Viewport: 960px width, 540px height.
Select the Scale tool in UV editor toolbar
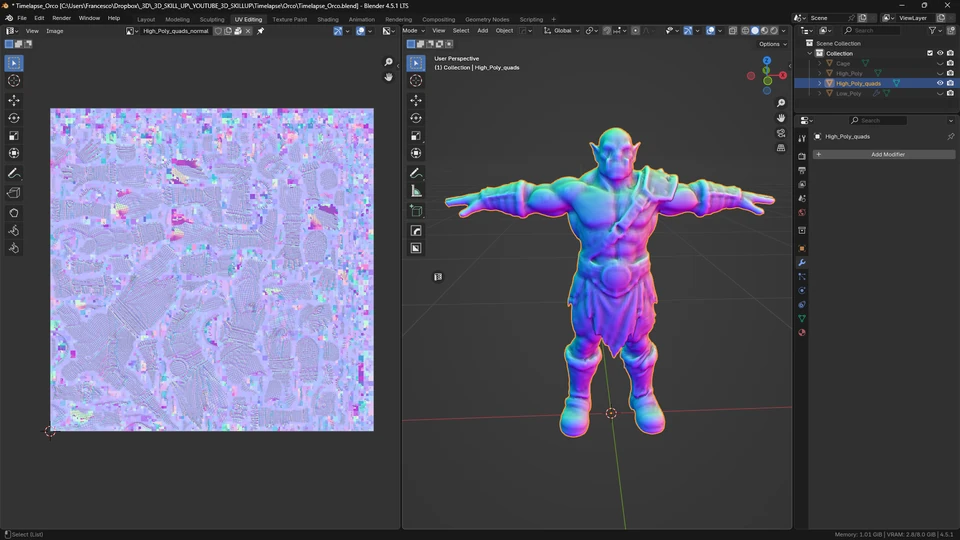(13, 135)
